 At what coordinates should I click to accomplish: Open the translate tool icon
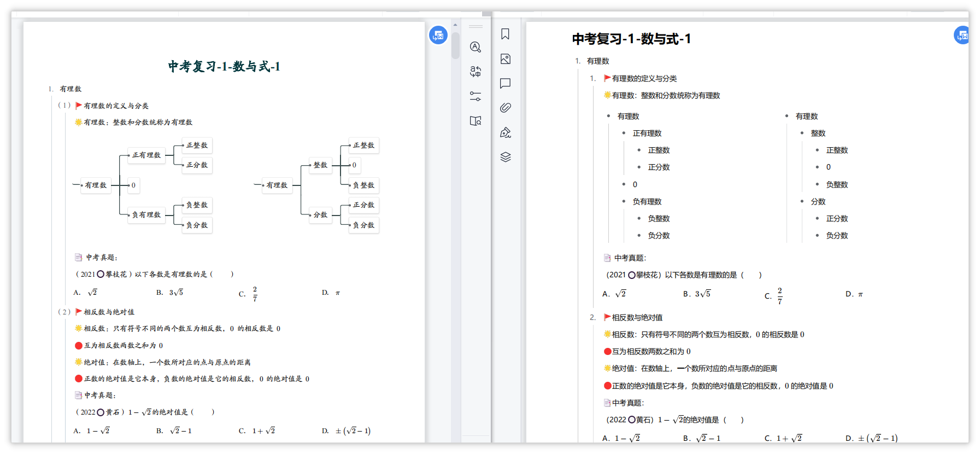(x=476, y=72)
